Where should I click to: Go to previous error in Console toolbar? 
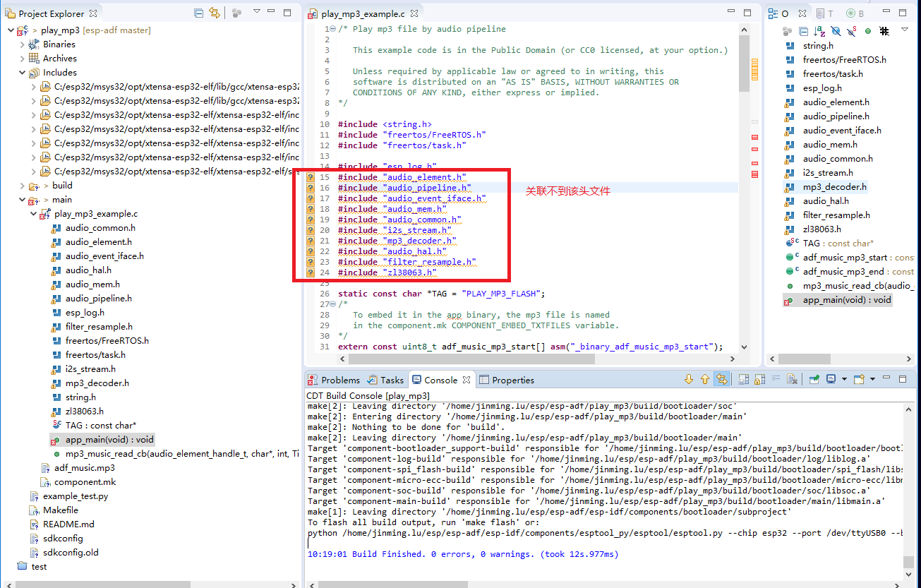(704, 379)
